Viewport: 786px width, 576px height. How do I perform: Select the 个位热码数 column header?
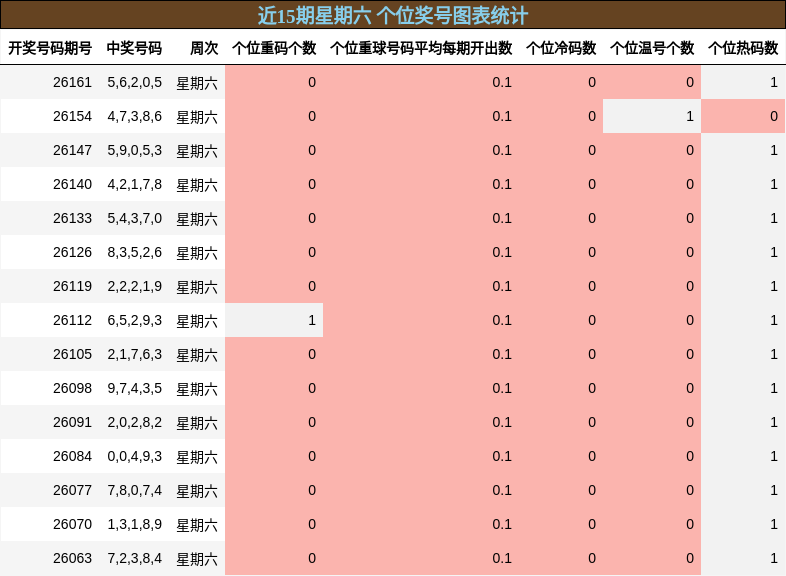743,48
